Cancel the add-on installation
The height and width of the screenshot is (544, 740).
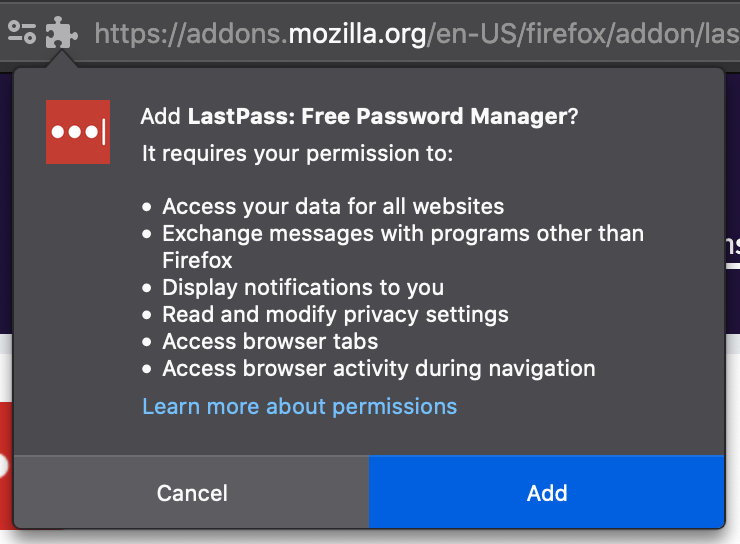[192, 493]
